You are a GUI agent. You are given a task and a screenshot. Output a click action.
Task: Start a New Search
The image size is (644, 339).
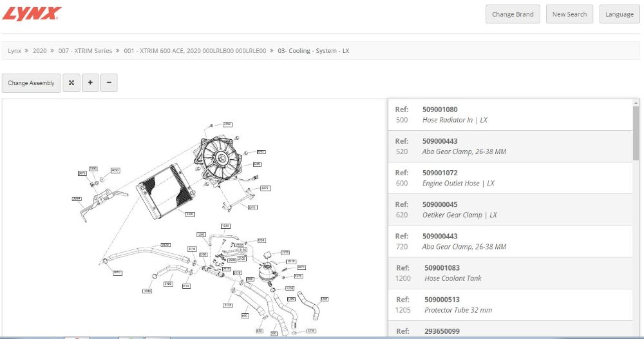pos(569,14)
